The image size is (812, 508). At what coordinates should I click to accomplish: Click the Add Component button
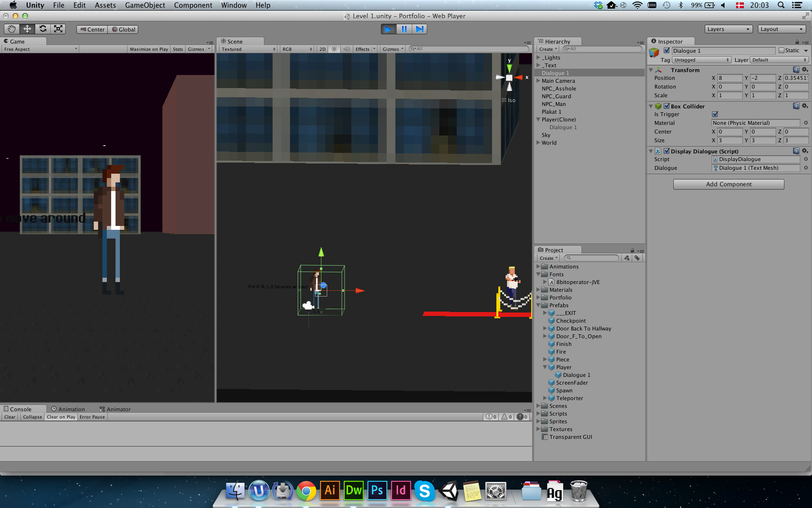[x=728, y=184]
